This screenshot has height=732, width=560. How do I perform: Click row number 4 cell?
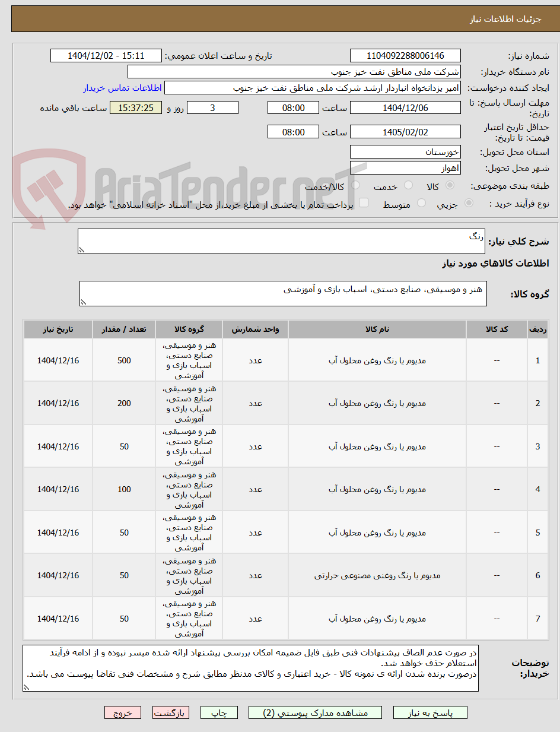point(538,489)
